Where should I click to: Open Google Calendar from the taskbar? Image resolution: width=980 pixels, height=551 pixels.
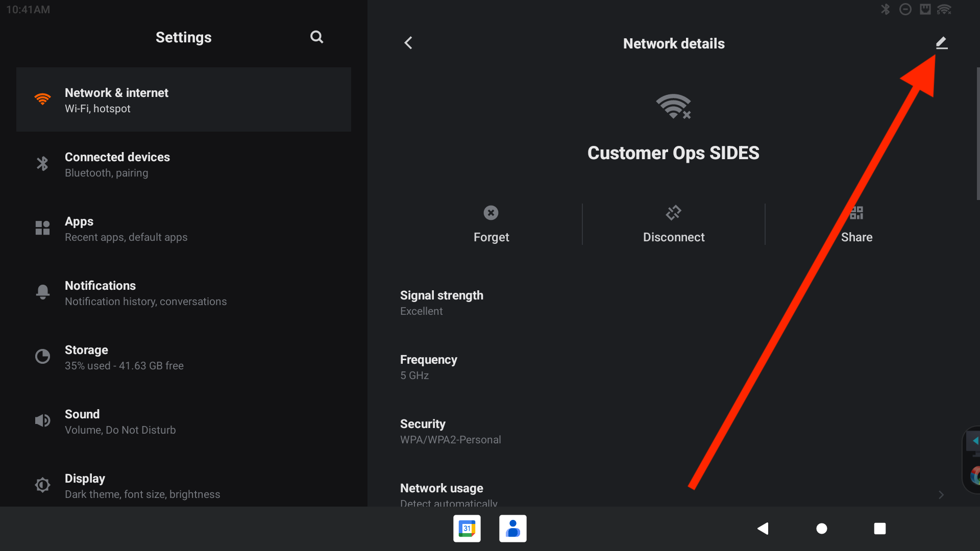467,529
